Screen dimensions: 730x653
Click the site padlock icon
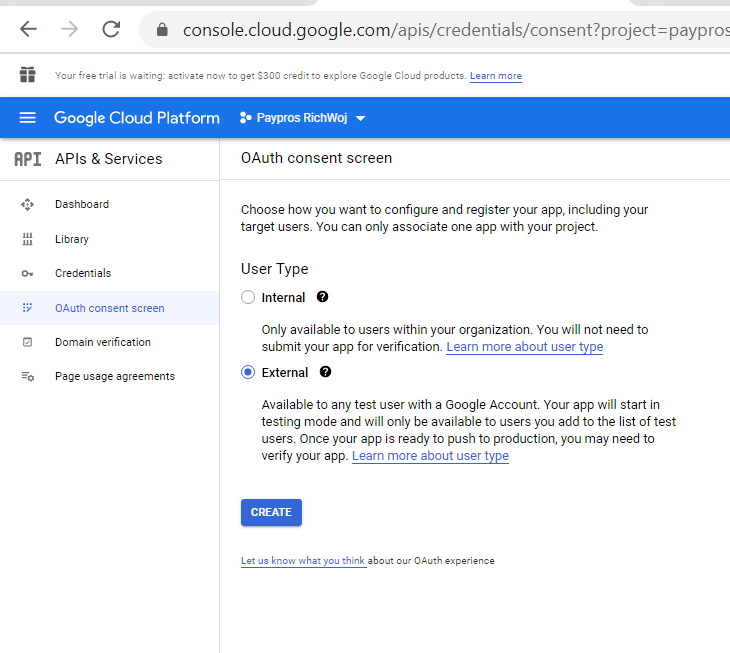tap(162, 30)
